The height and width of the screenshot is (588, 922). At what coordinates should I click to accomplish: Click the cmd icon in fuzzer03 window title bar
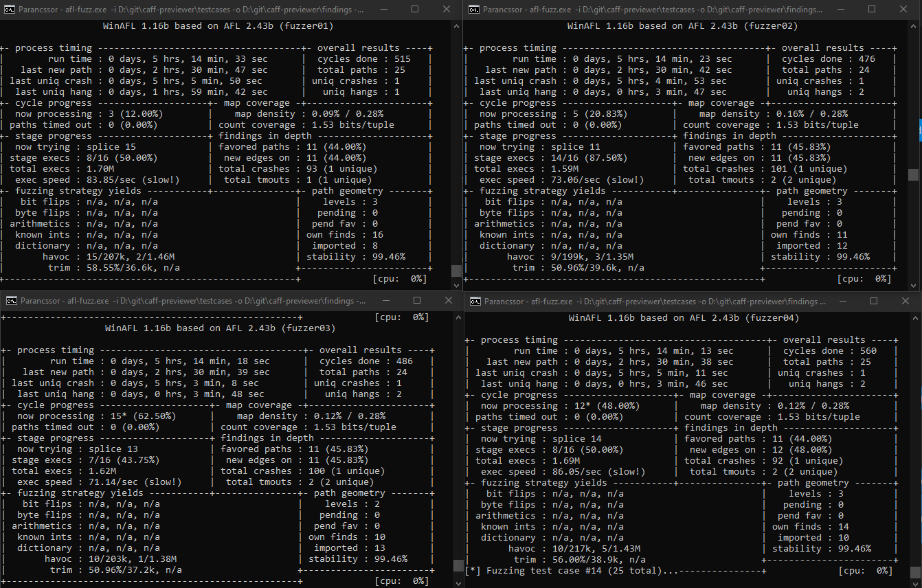click(x=12, y=300)
